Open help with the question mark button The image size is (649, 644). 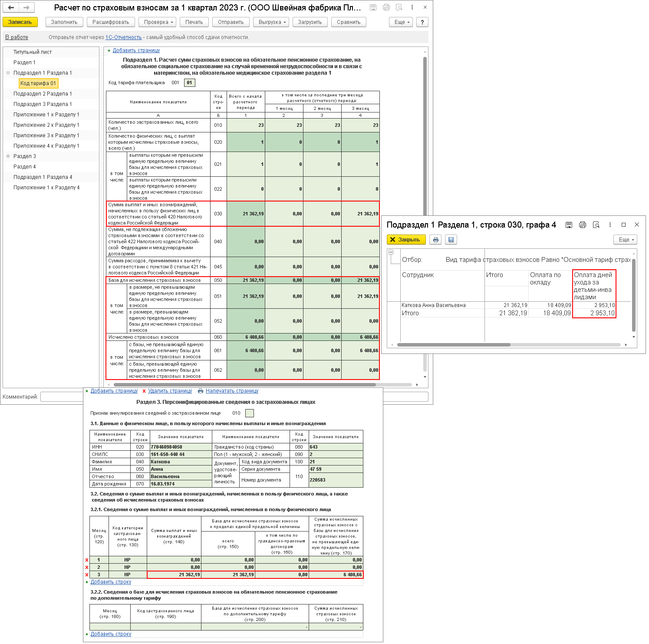(x=422, y=22)
